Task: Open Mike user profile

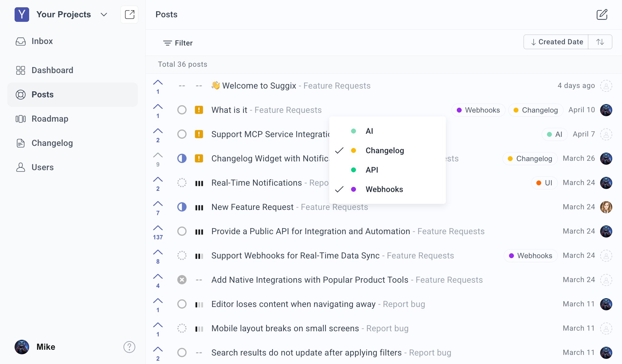Action: [35, 347]
